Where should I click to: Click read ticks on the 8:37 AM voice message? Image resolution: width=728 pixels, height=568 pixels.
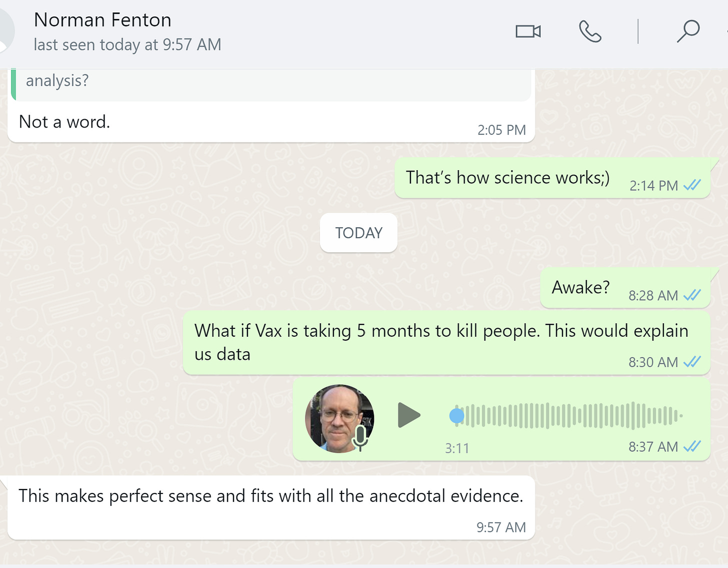(692, 446)
